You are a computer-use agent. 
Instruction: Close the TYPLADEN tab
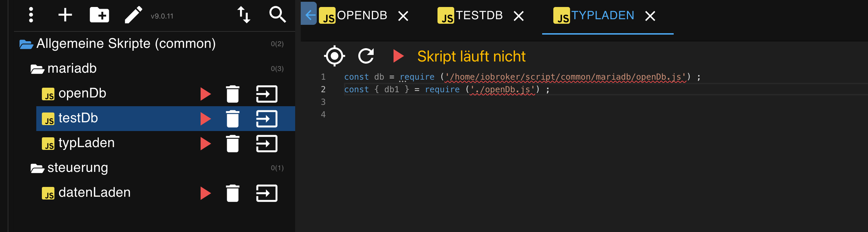650,16
